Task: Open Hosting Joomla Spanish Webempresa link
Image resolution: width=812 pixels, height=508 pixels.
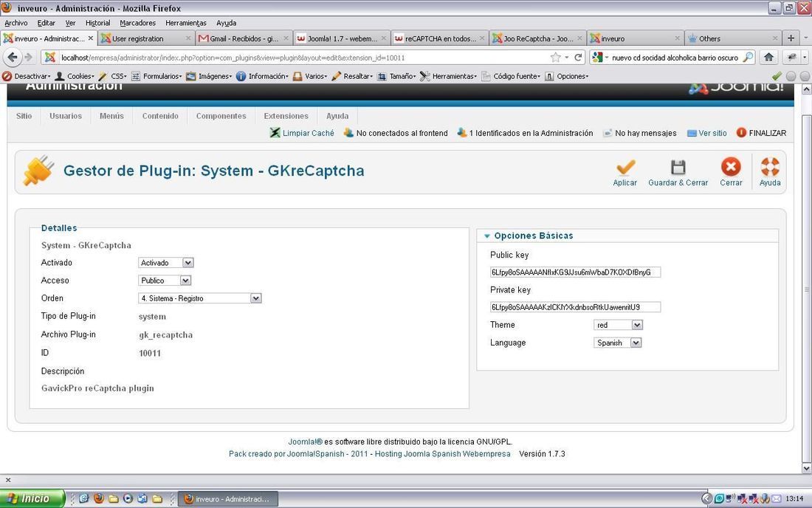Action: click(x=442, y=453)
